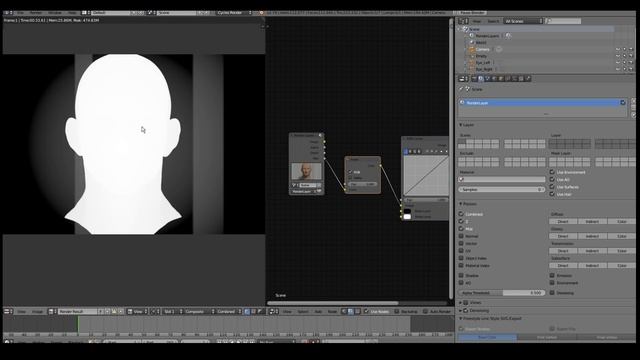Open the World properties tab icon
The width and height of the screenshot is (640, 360).
click(x=494, y=78)
